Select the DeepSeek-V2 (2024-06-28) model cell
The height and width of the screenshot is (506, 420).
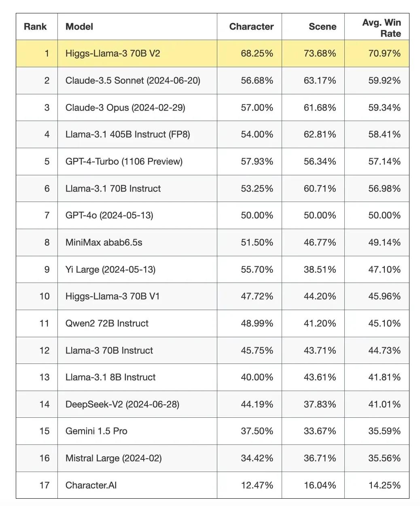tap(122, 404)
